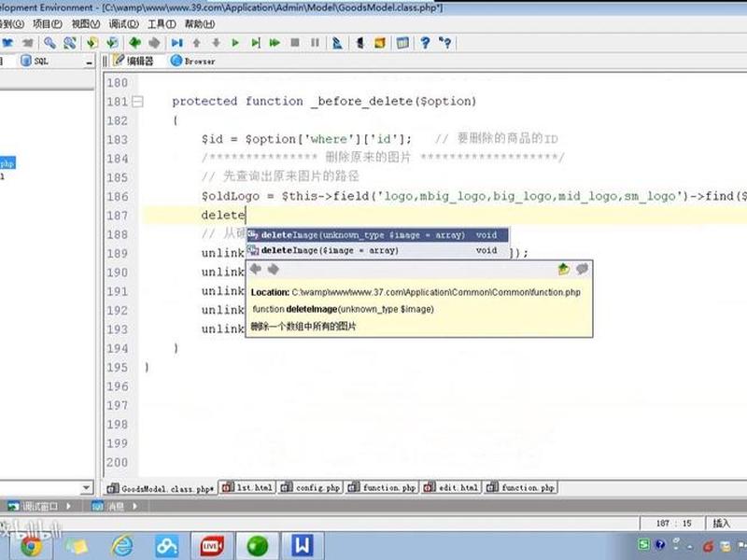The image size is (747, 560).
Task: Open Google Chrome from the taskbar
Action: pos(30,546)
